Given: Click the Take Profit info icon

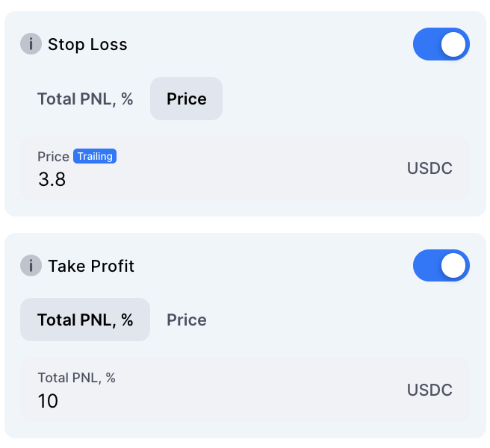Looking at the screenshot, I should (x=31, y=265).
